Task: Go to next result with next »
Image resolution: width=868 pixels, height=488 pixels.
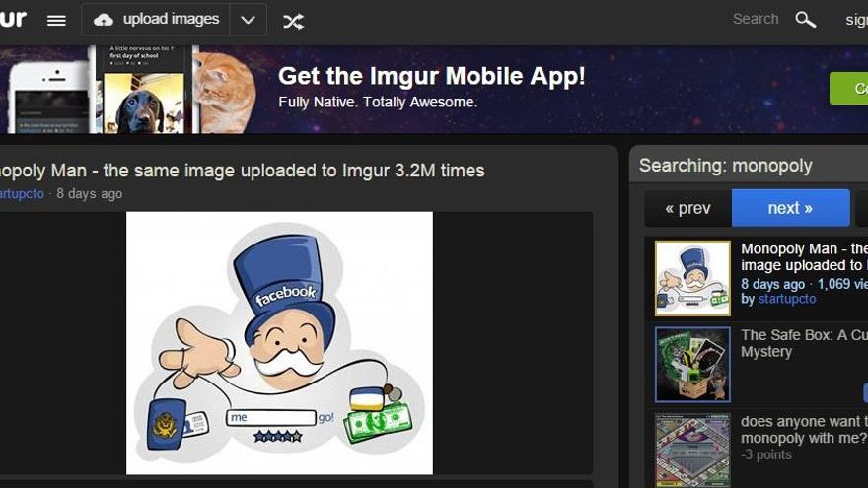Action: 790,208
